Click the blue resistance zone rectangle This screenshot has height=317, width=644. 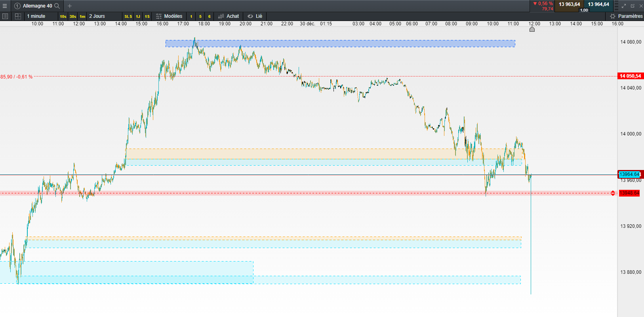point(340,44)
